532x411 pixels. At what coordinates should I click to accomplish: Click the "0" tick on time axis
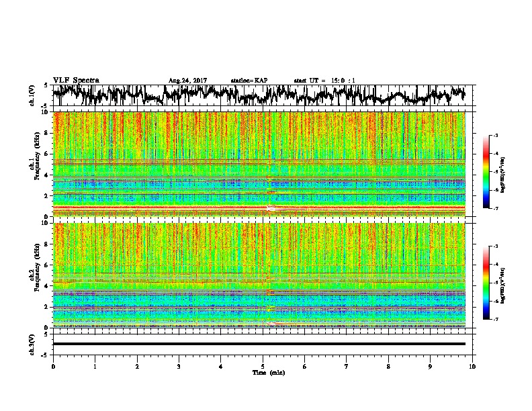53,367
